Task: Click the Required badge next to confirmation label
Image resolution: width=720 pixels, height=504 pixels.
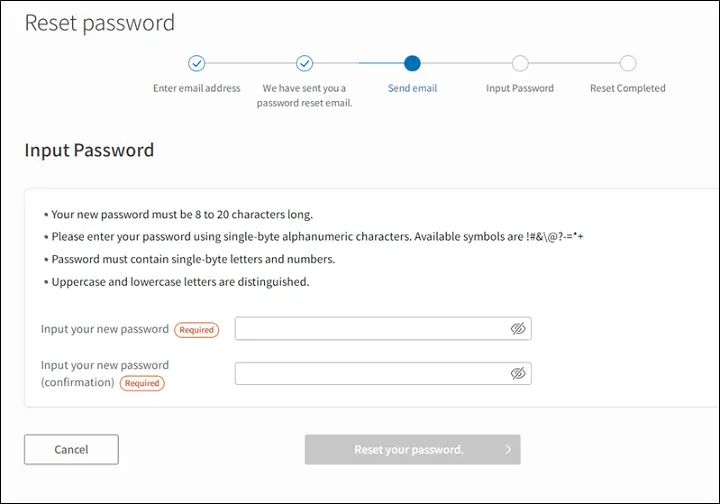Action: (x=142, y=383)
